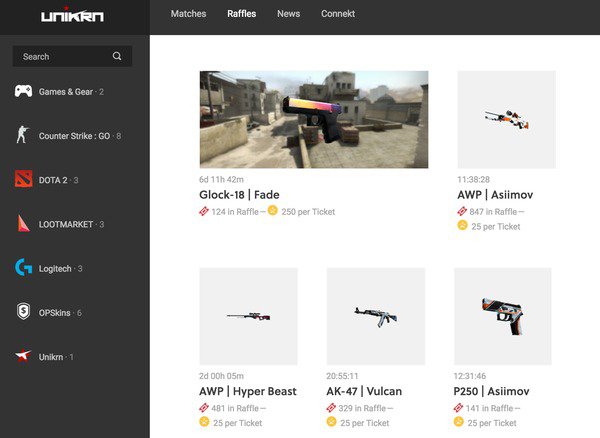Click the AWP | Hyper Beast title
600x438 pixels.
[248, 391]
